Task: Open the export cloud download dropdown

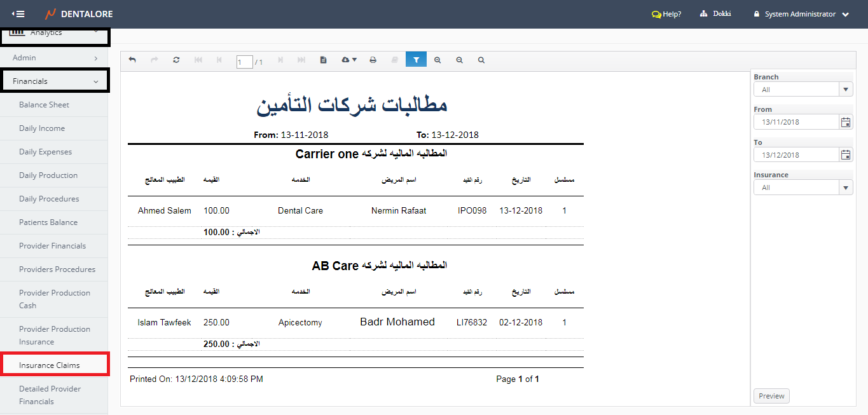Action: pyautogui.click(x=349, y=60)
